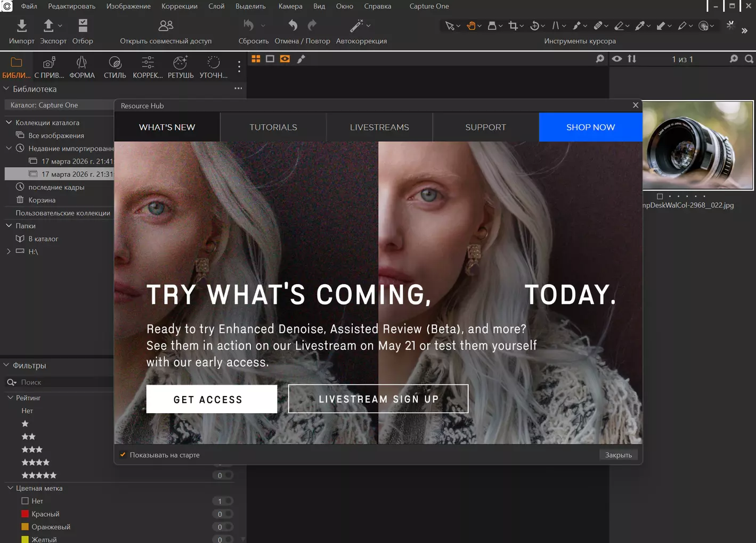
Task: Collapse the Коллекции каталога tree
Action: click(x=9, y=122)
